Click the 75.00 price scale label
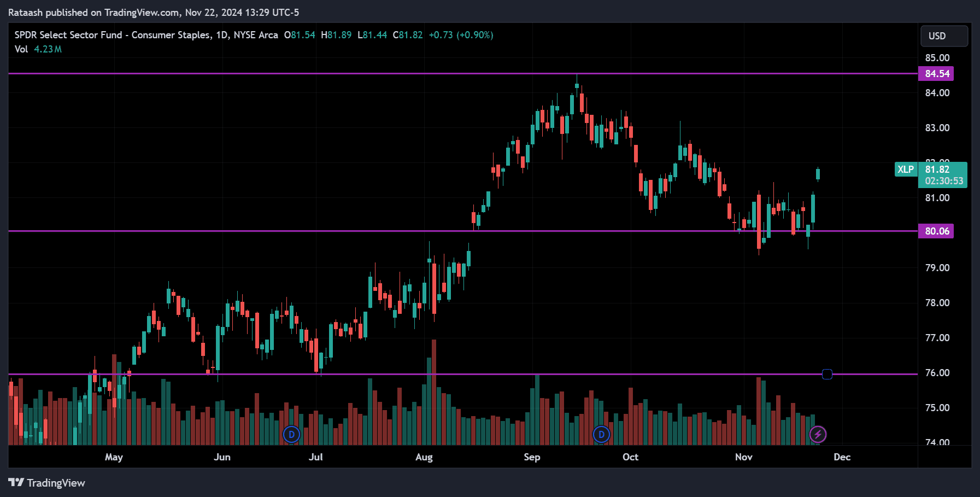The height and width of the screenshot is (497, 980). [937, 408]
